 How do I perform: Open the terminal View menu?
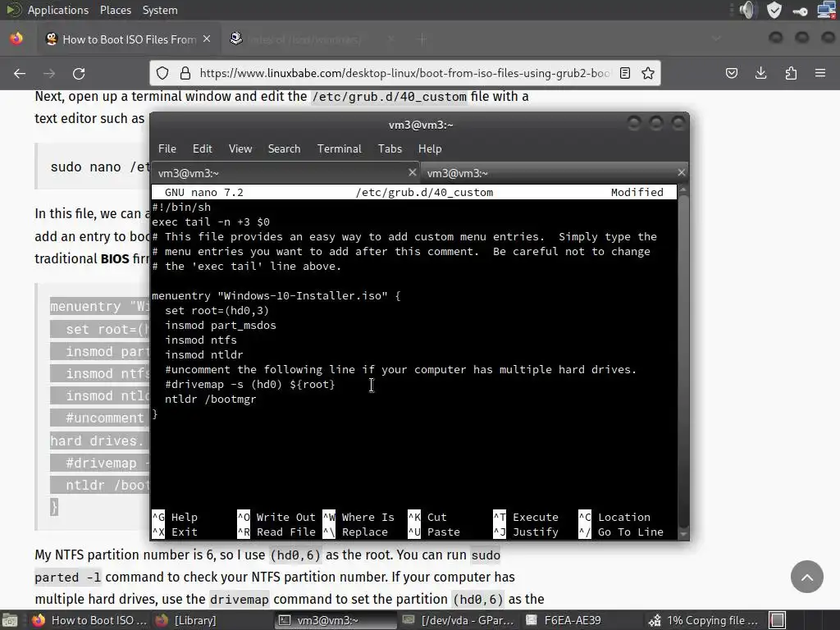(x=240, y=149)
